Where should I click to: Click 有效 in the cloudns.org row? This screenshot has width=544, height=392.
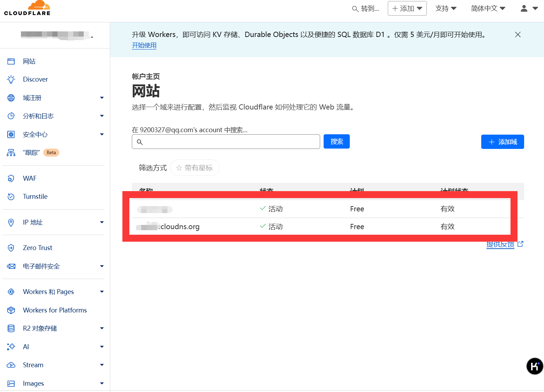[447, 227]
